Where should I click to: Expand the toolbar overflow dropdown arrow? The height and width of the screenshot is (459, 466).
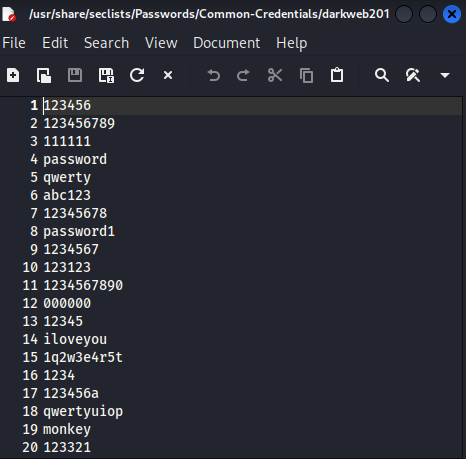[445, 75]
